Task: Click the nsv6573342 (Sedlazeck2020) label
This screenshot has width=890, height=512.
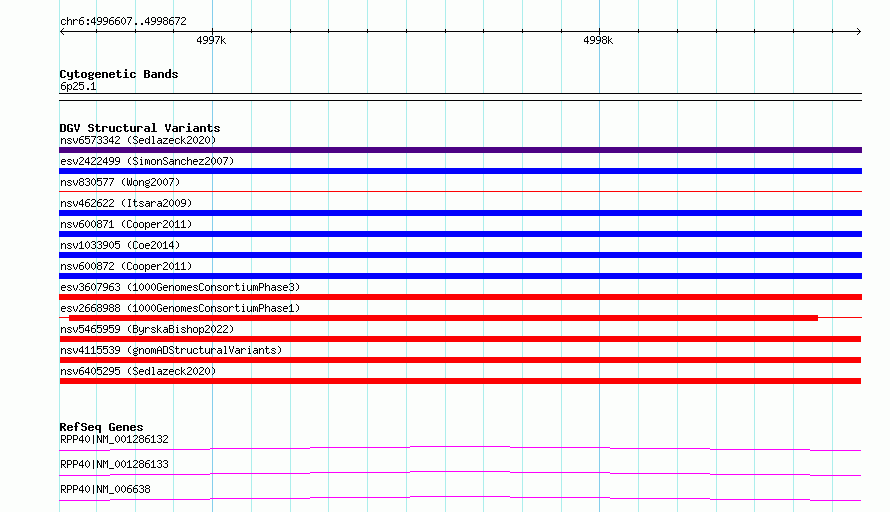Action: 138,140
